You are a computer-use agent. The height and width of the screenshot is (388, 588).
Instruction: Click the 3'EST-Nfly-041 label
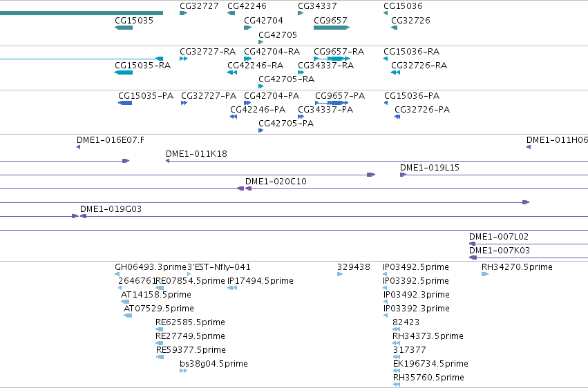(219, 267)
